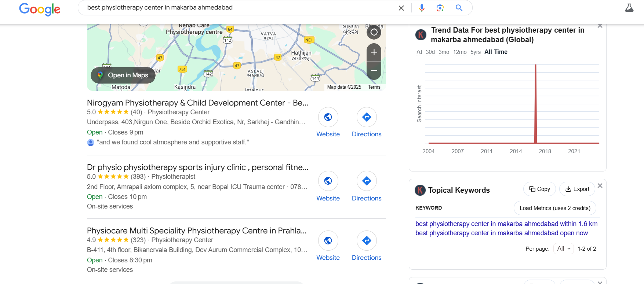Get directions to Nirogyam Physiotherapy
The height and width of the screenshot is (284, 644).
coord(367,117)
